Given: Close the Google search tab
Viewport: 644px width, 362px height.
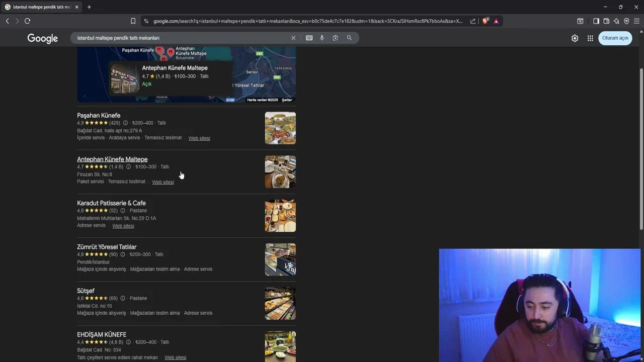Looking at the screenshot, I should 76,7.
